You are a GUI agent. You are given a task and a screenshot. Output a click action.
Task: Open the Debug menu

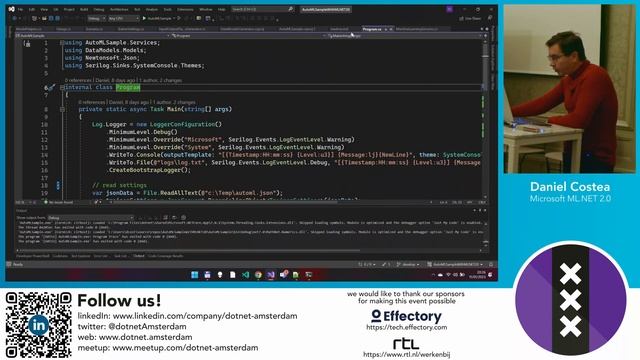click(99, 9)
